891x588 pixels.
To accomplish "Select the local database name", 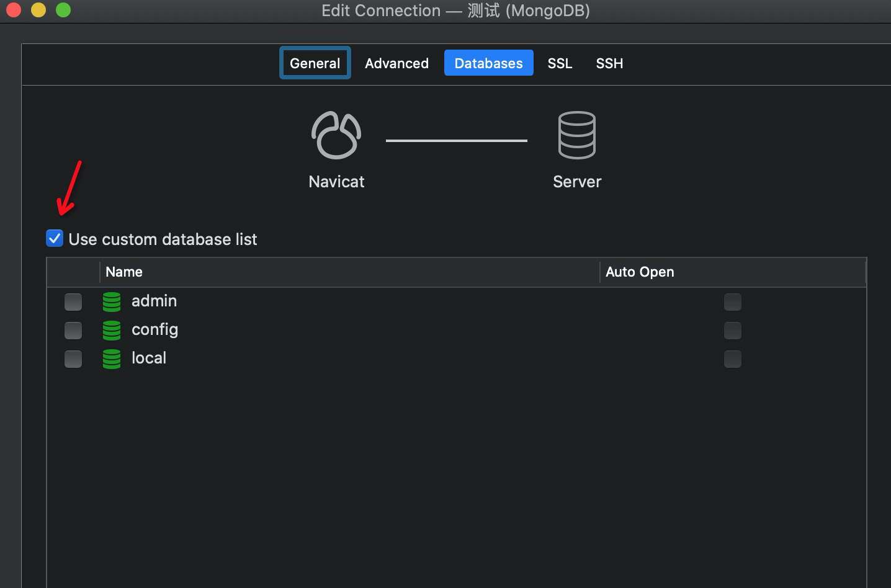I will [149, 358].
